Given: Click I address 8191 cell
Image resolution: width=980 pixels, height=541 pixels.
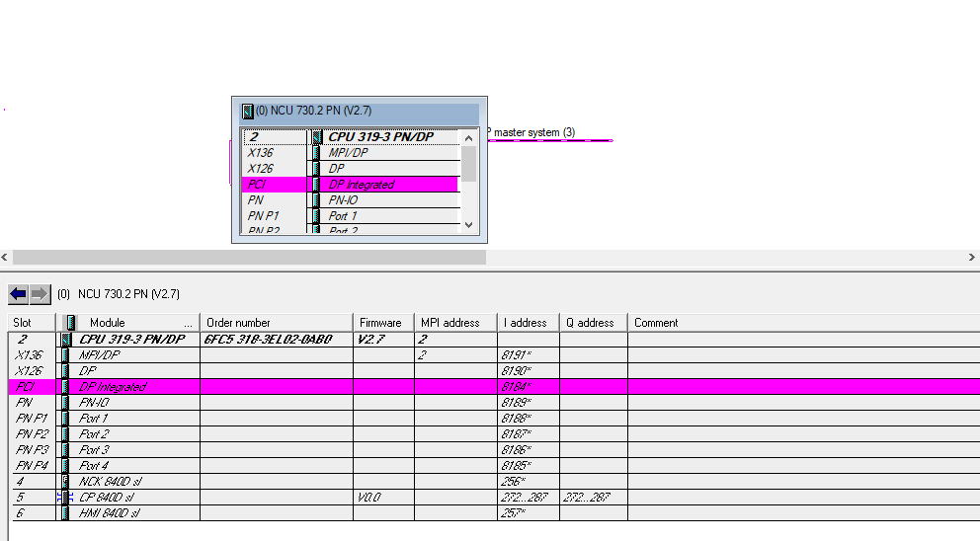Looking at the screenshot, I should click(529, 354).
